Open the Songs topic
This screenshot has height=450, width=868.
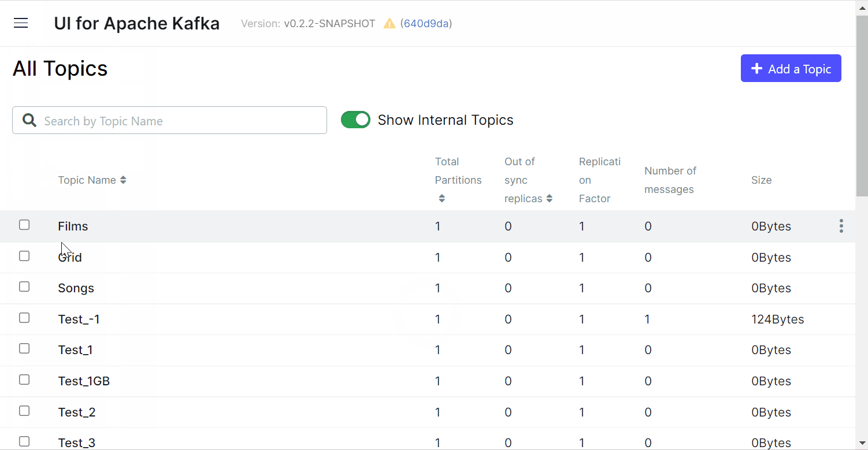coord(76,288)
